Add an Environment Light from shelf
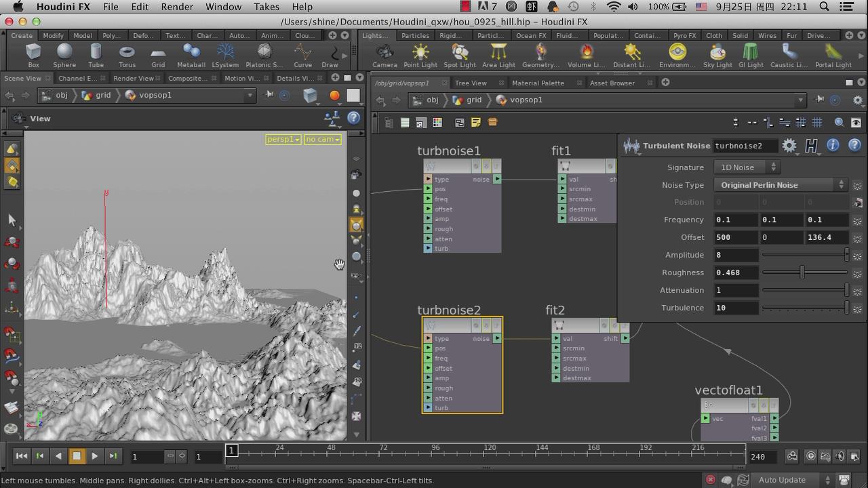The image size is (868, 488). (677, 56)
